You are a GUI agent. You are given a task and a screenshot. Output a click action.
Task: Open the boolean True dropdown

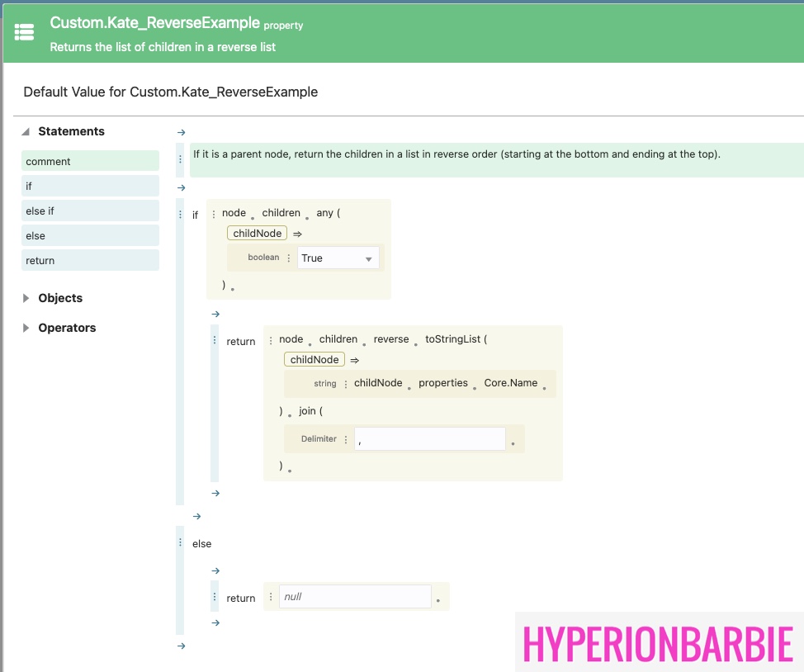pos(338,258)
